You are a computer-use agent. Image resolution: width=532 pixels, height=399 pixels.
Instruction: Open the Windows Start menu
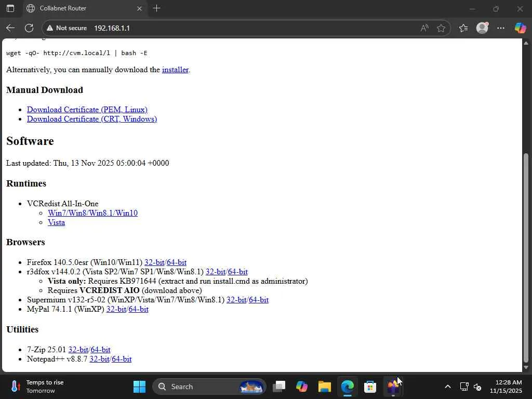tap(139, 387)
